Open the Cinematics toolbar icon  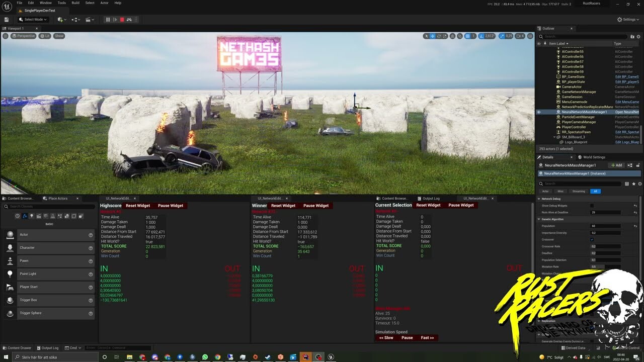[x=89, y=19]
